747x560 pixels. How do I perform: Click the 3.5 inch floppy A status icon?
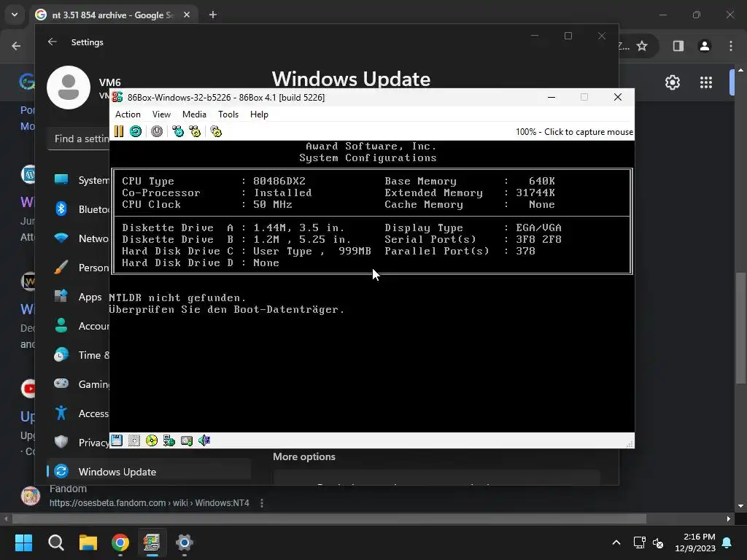coord(117,440)
